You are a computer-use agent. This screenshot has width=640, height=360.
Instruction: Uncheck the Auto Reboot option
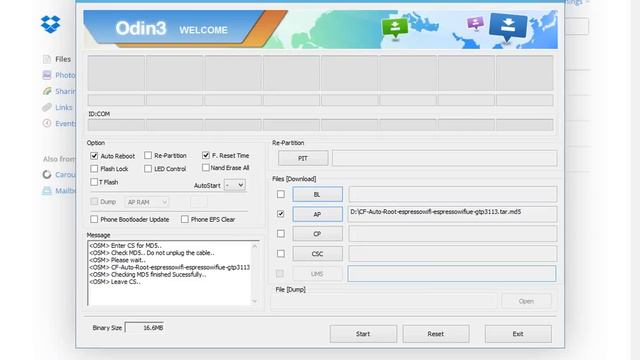[94, 156]
